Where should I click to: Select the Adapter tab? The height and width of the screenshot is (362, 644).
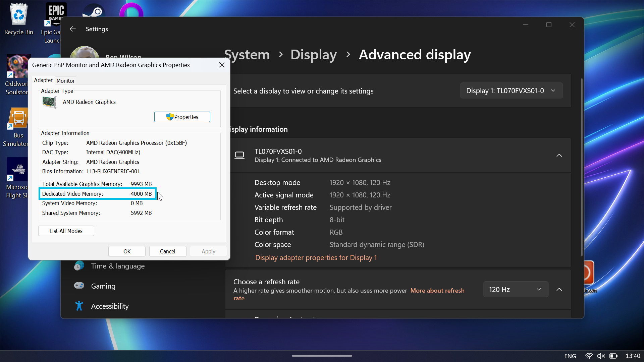click(x=43, y=80)
